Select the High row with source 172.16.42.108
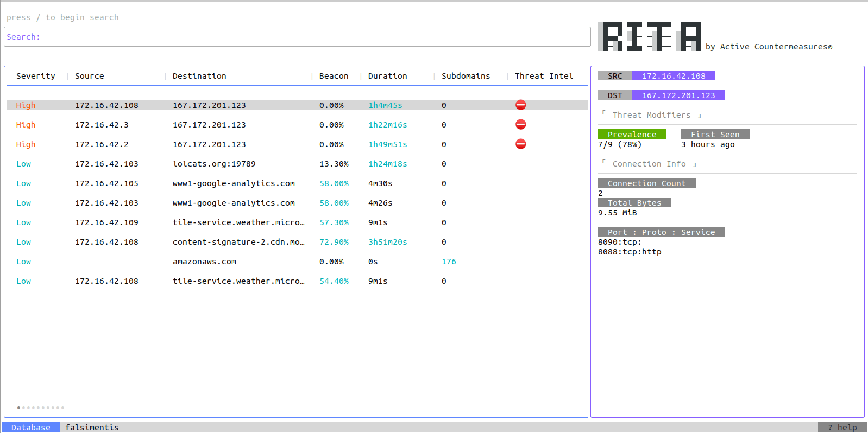The width and height of the screenshot is (868, 433). coord(297,105)
